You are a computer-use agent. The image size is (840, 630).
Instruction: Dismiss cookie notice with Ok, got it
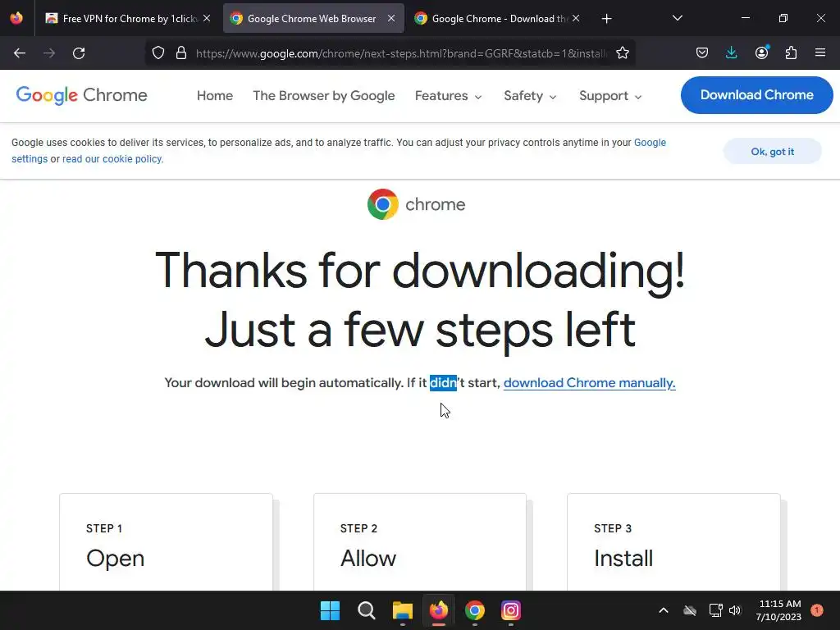[x=772, y=152]
